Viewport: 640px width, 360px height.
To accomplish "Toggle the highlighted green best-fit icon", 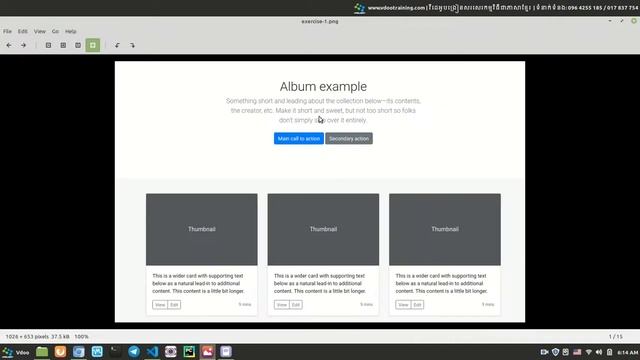I will (93, 45).
